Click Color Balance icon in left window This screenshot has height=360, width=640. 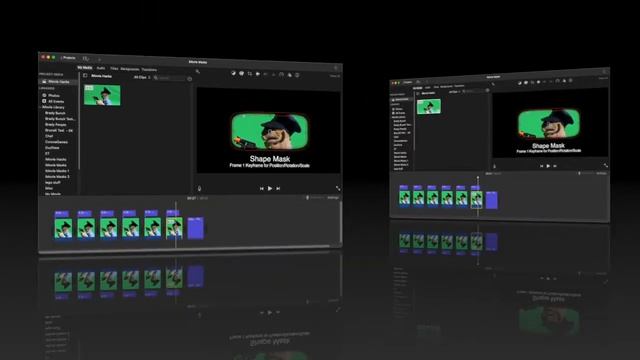coord(233,73)
